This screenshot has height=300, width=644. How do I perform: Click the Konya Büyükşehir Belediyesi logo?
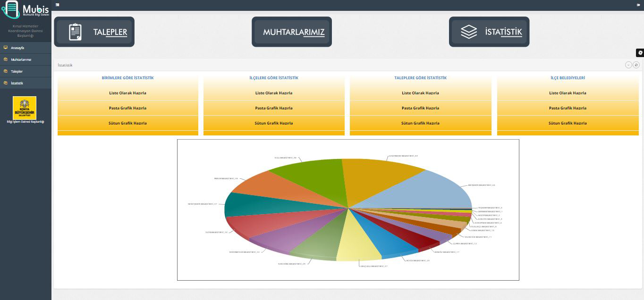pos(25,108)
